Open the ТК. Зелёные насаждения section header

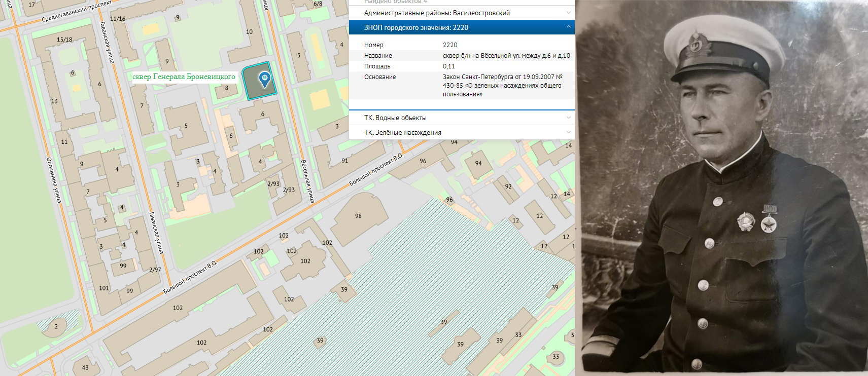(x=403, y=132)
